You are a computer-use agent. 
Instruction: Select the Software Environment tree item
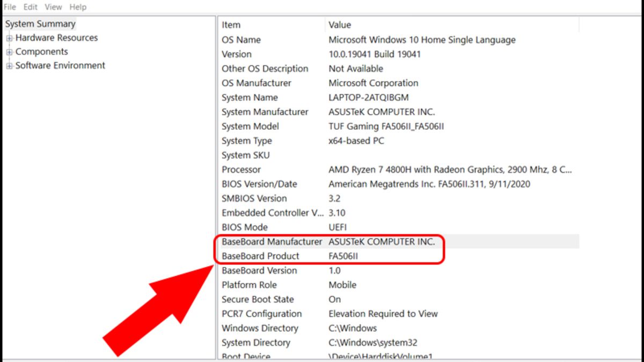click(60, 65)
